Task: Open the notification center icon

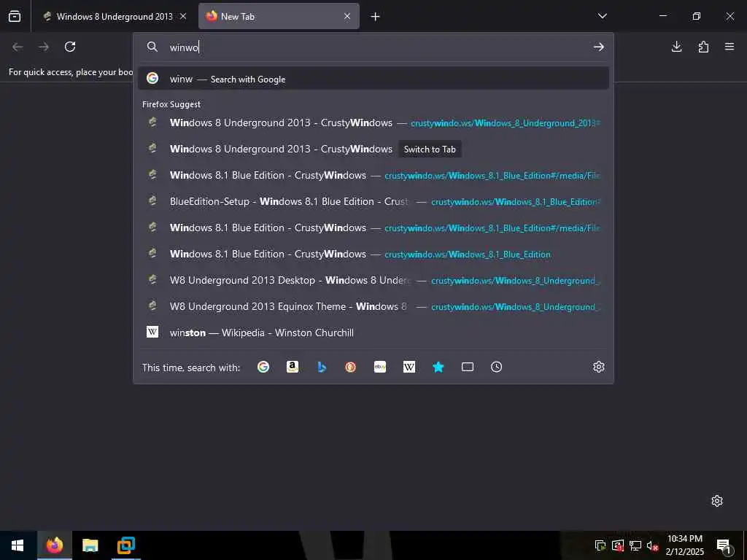Action: [x=724, y=545]
